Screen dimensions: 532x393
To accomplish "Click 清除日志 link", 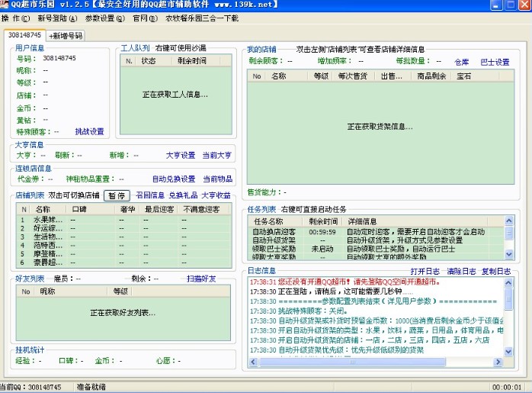I will click(x=461, y=272).
